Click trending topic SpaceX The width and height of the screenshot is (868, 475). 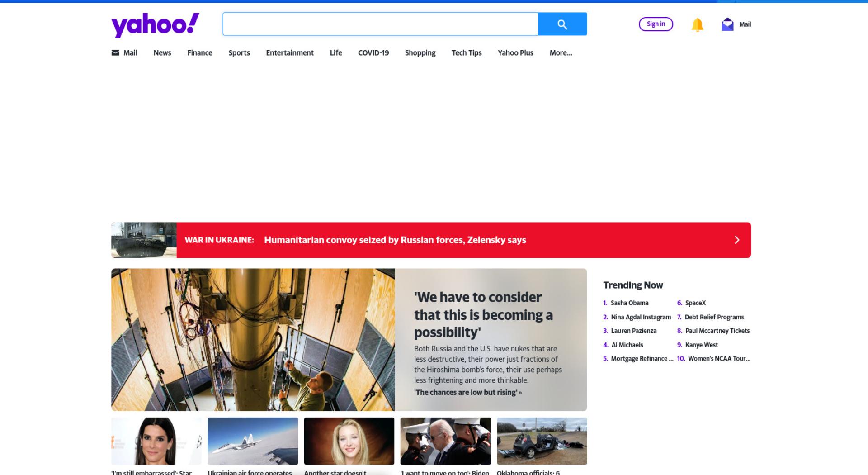(695, 303)
